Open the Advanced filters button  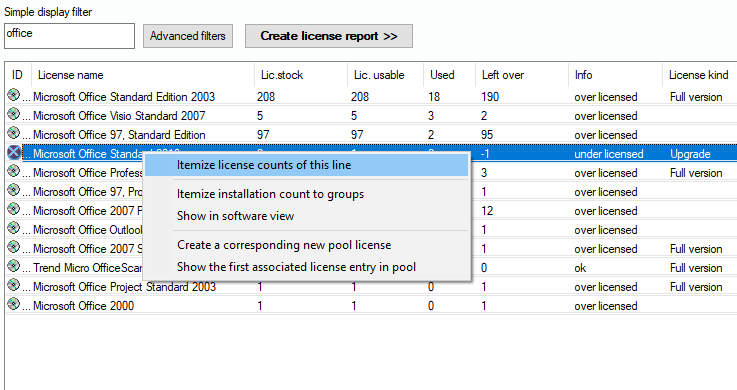point(188,36)
